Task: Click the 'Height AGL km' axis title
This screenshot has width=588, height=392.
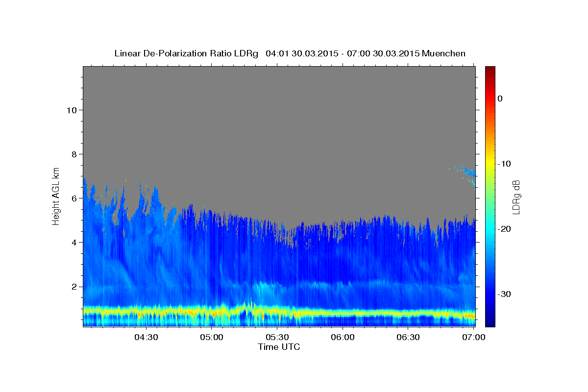Action: (56, 196)
